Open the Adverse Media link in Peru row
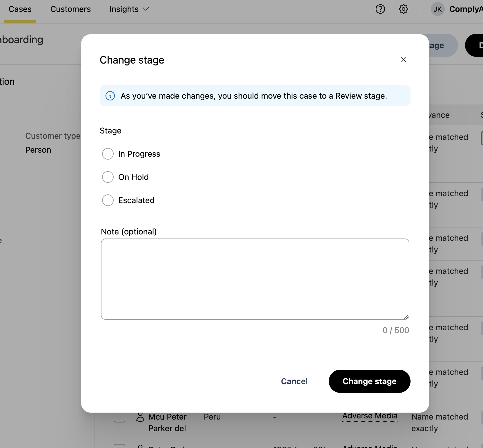483x448 pixels. click(x=370, y=416)
